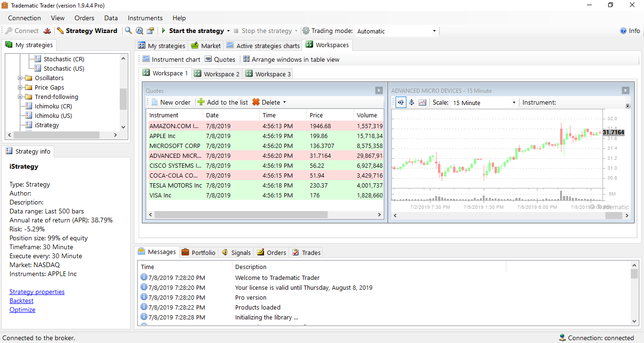This screenshot has width=644, height=343.
Task: Toggle the candlestick chart type button
Action: (401, 102)
